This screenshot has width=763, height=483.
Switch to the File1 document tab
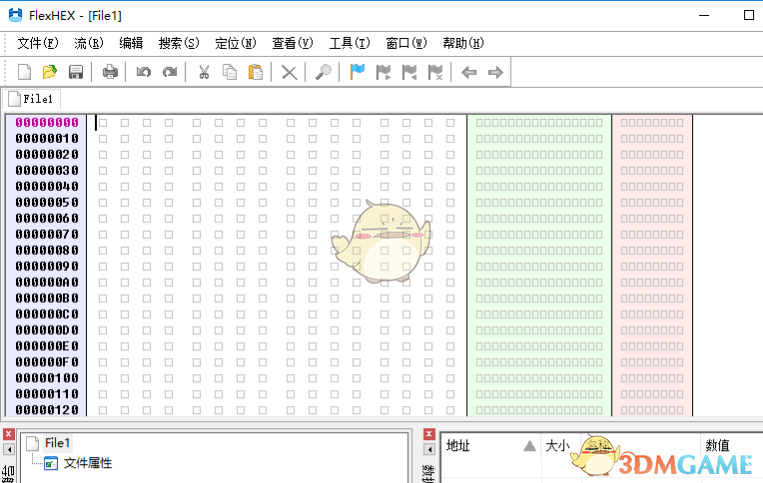pos(31,99)
